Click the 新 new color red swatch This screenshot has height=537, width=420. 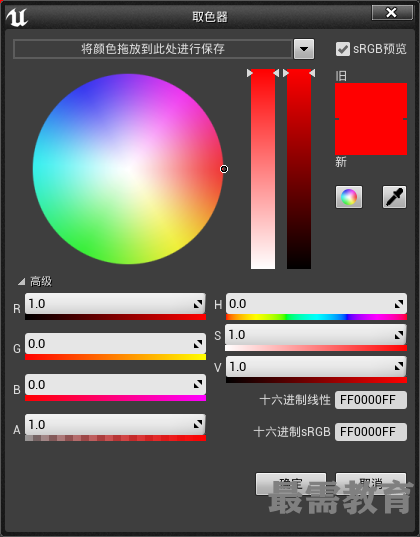click(371, 137)
